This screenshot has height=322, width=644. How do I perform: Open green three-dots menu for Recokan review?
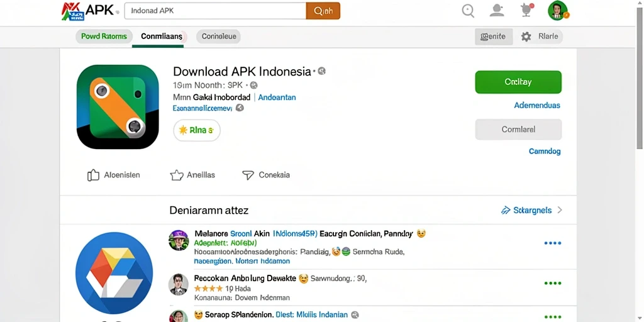pyautogui.click(x=552, y=284)
